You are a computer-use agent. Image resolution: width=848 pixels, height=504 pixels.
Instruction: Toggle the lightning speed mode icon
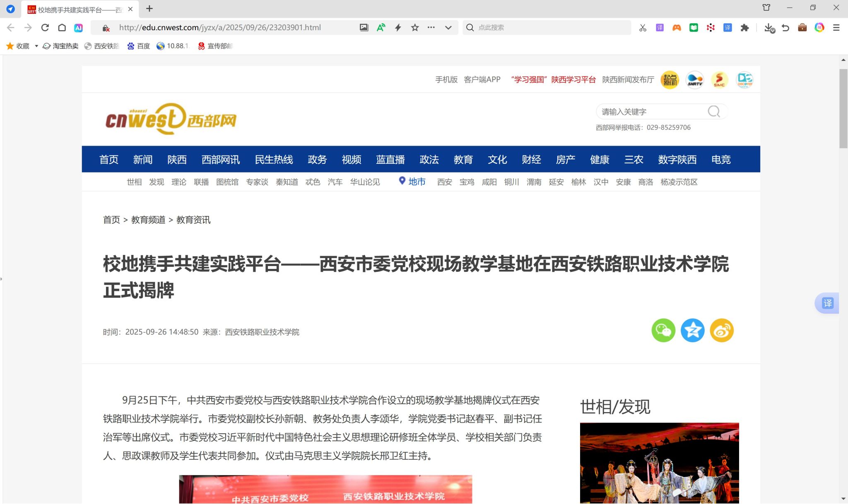point(398,28)
